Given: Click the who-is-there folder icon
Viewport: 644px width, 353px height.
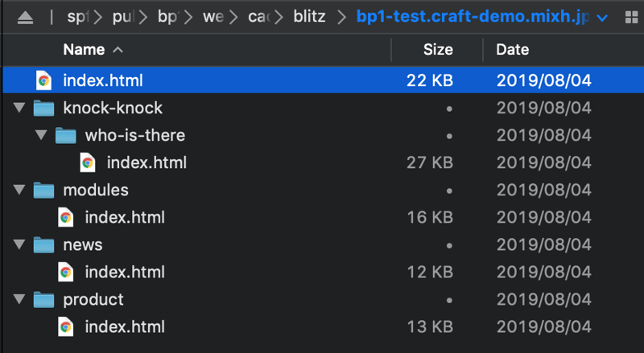Looking at the screenshot, I should tap(65, 135).
